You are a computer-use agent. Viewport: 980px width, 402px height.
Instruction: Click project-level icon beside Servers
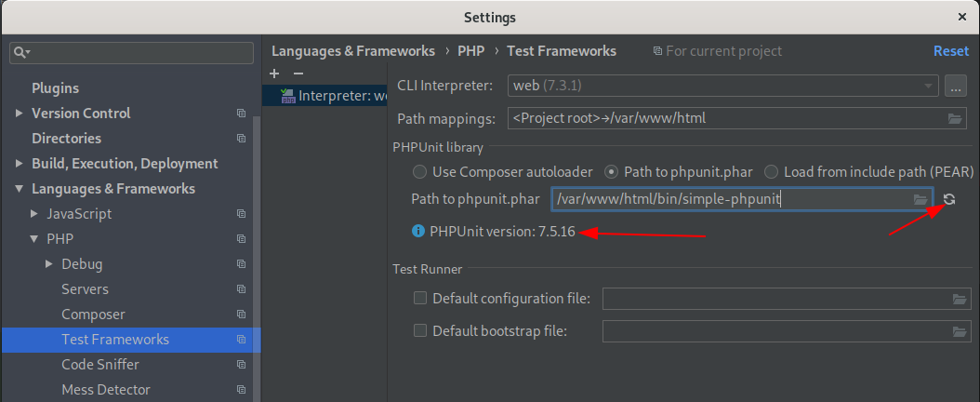pos(241,288)
